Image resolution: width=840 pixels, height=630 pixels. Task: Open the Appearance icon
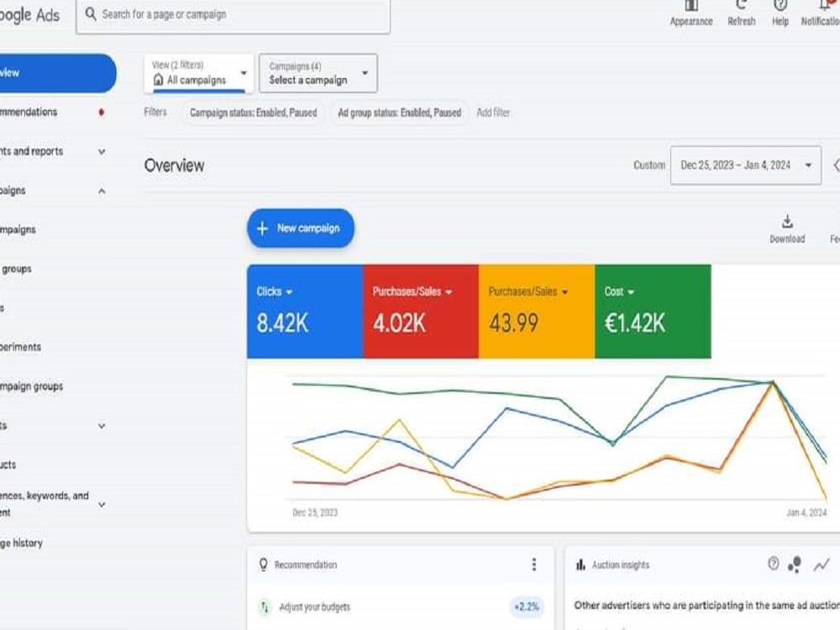click(691, 5)
